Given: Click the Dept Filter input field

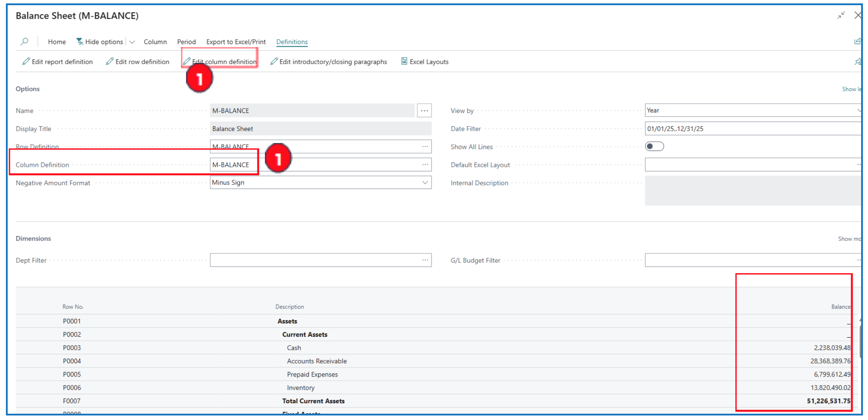Looking at the screenshot, I should 313,260.
